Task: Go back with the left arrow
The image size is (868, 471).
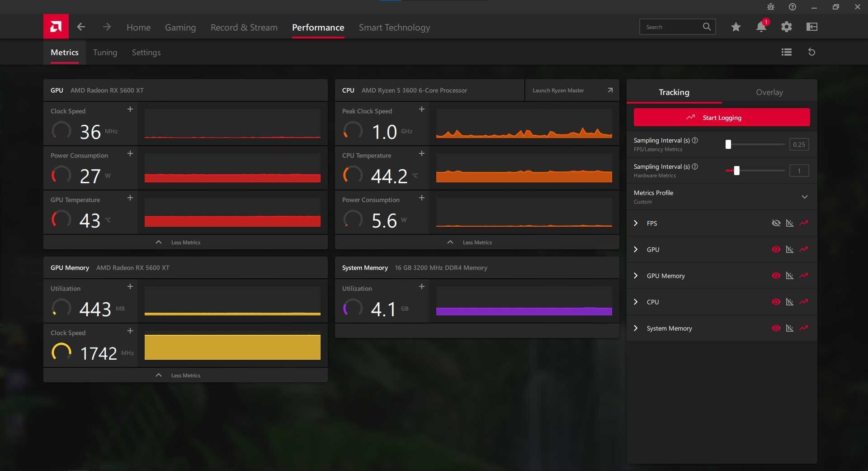Action: (81, 27)
